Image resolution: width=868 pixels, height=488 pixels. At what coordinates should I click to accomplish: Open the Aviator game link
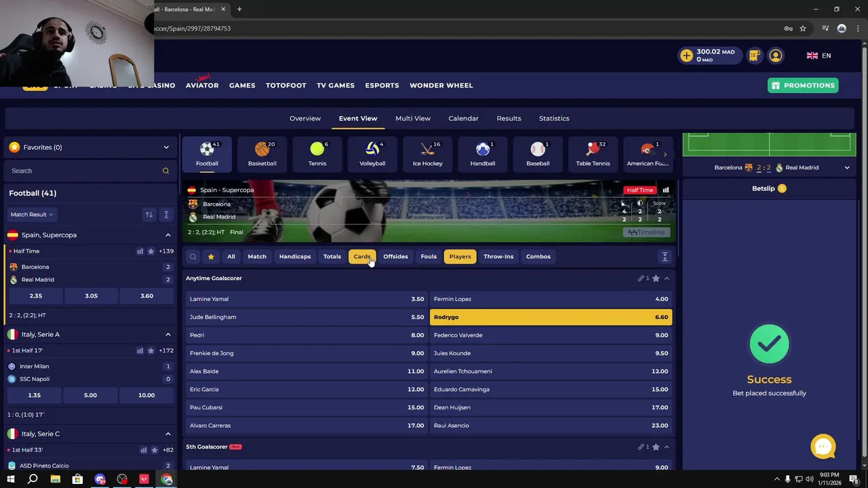point(202,84)
